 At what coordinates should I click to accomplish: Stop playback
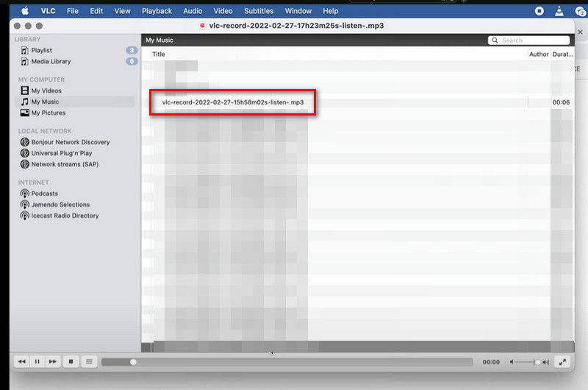coord(71,361)
